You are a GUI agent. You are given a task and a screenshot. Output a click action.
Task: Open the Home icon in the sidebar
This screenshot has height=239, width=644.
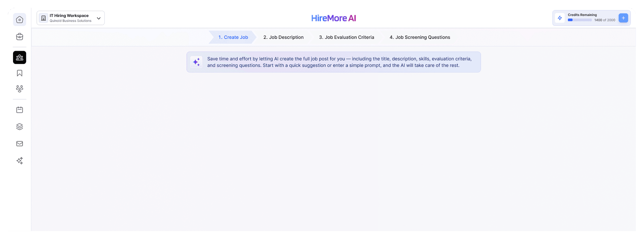(x=20, y=20)
